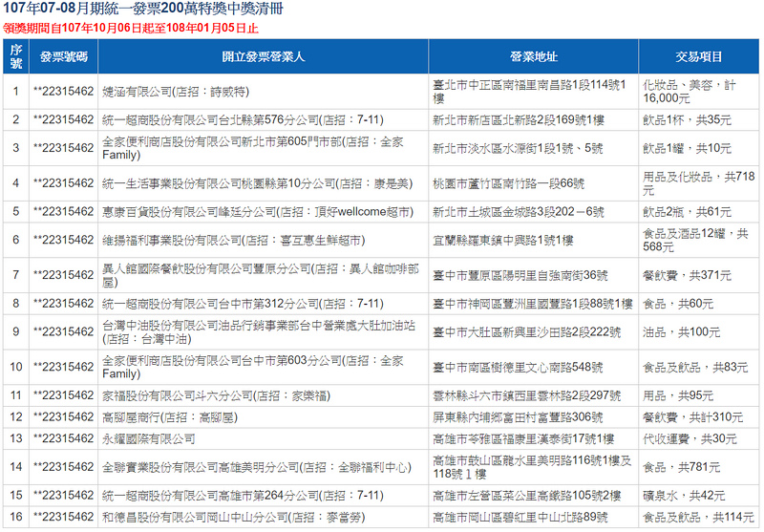Click 高腳屋商行(店招:高腳屋) cell
This screenshot has width=764, height=532.
(264, 417)
